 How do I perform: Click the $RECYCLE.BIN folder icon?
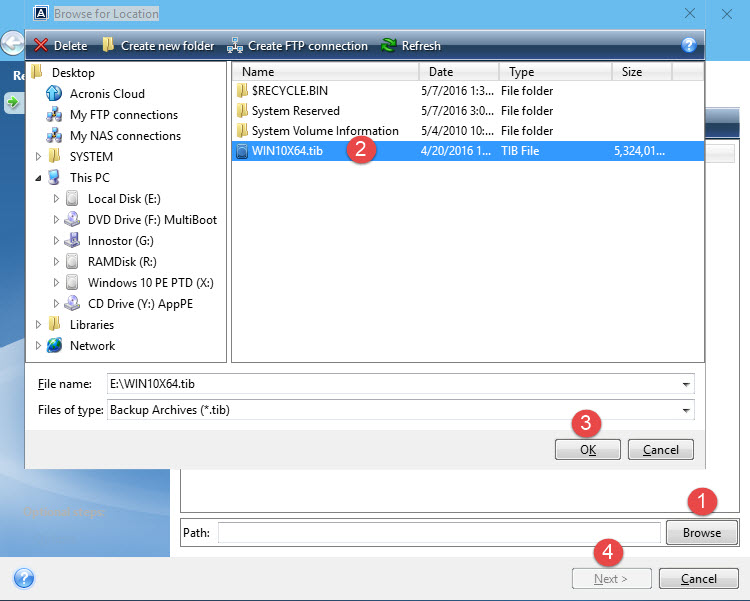coord(243,90)
